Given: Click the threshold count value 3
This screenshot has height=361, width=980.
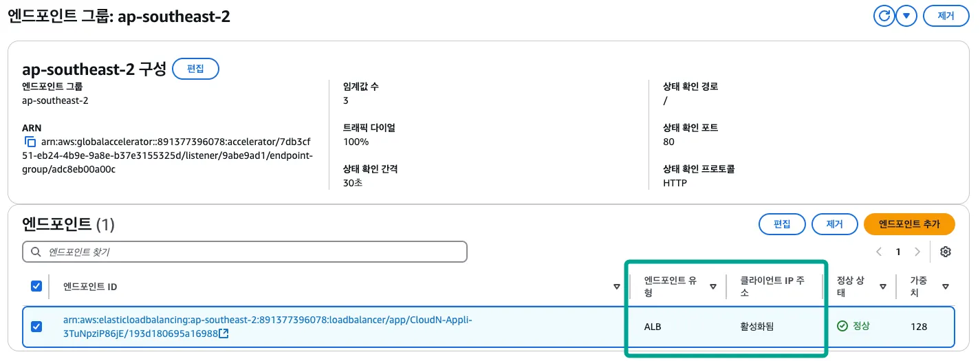Looking at the screenshot, I should click(345, 100).
